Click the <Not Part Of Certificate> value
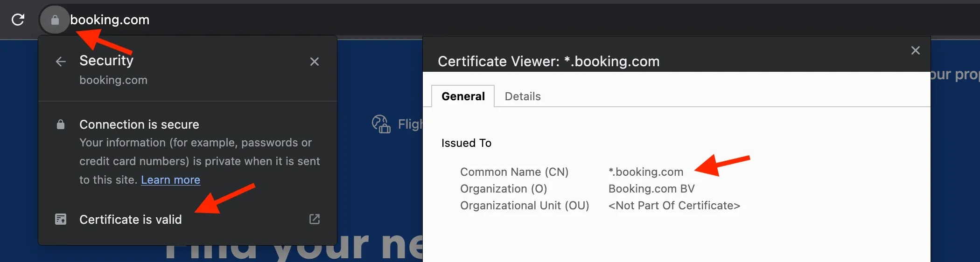The image size is (980, 262). point(674,206)
